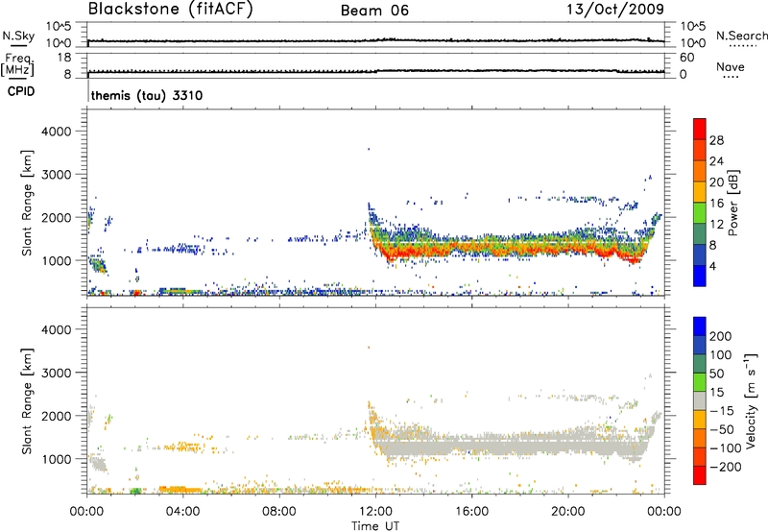Click the gray segment of velocity colorbar
768x532 pixels.
[x=700, y=400]
